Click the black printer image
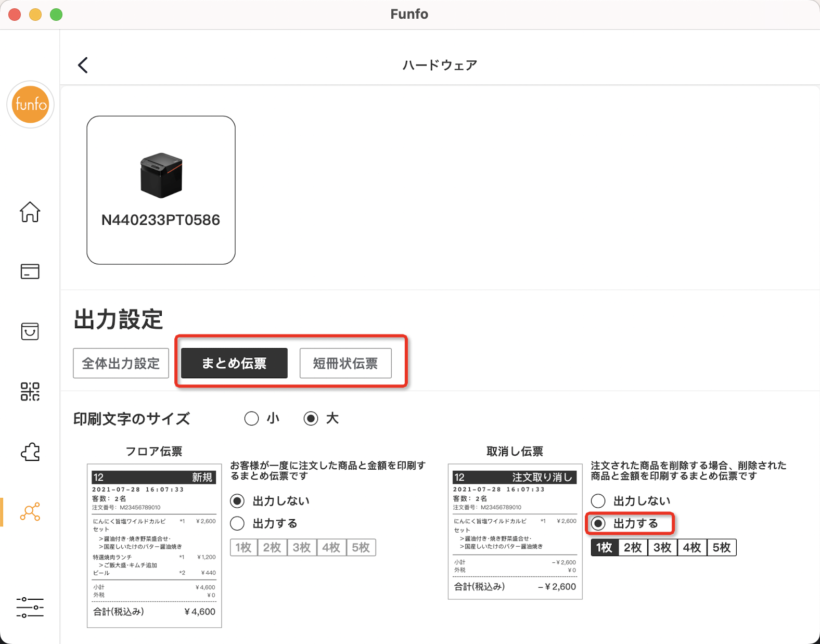820x644 pixels. (161, 175)
